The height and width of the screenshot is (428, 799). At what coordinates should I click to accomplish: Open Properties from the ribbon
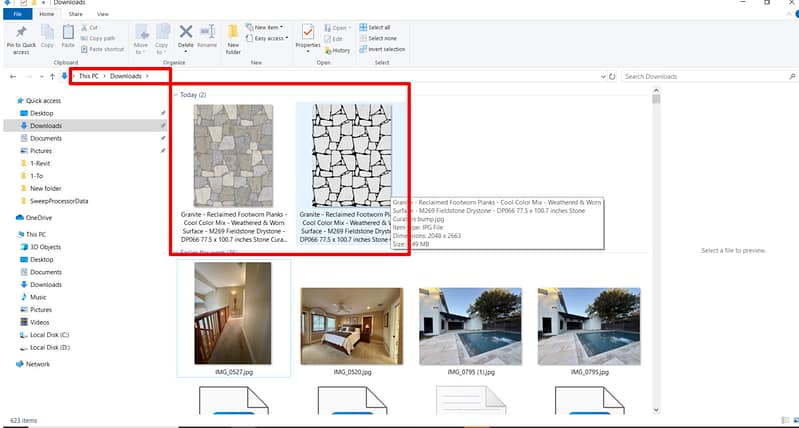pos(308,37)
